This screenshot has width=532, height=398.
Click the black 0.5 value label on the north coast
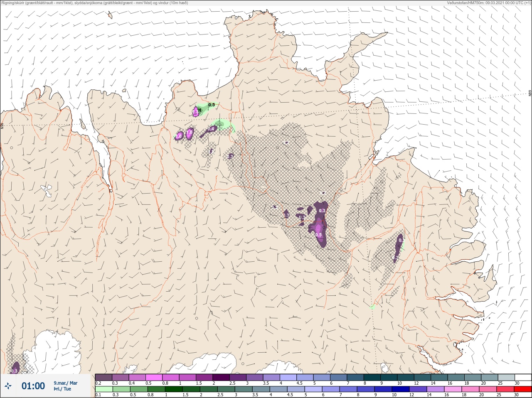[212, 105]
